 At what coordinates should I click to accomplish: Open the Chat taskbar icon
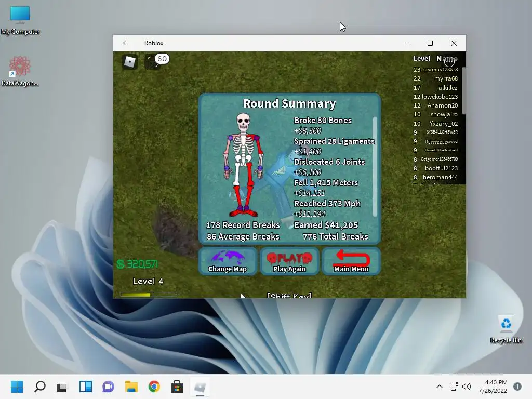[x=108, y=387]
